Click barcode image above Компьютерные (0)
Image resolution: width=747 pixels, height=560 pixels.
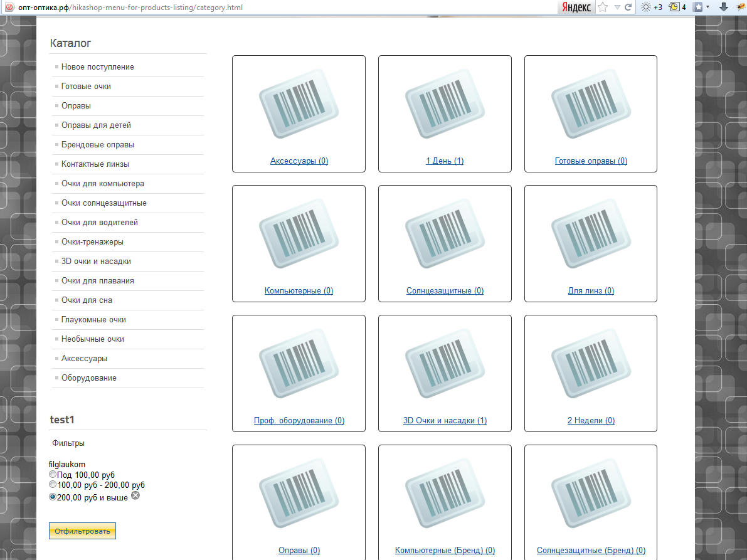pyautogui.click(x=299, y=234)
